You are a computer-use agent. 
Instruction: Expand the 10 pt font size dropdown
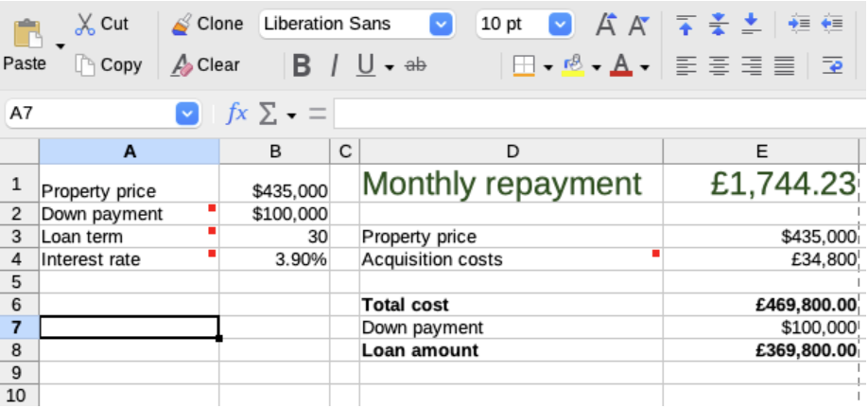561,25
